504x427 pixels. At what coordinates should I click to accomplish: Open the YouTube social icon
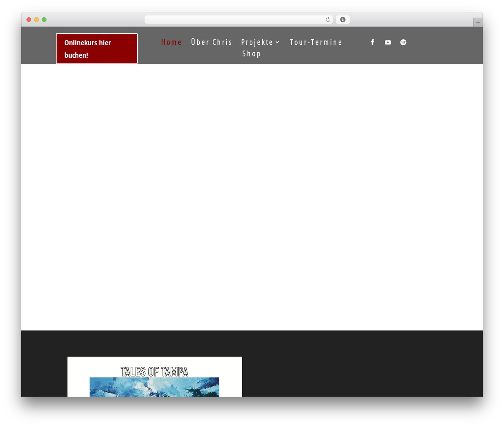388,42
